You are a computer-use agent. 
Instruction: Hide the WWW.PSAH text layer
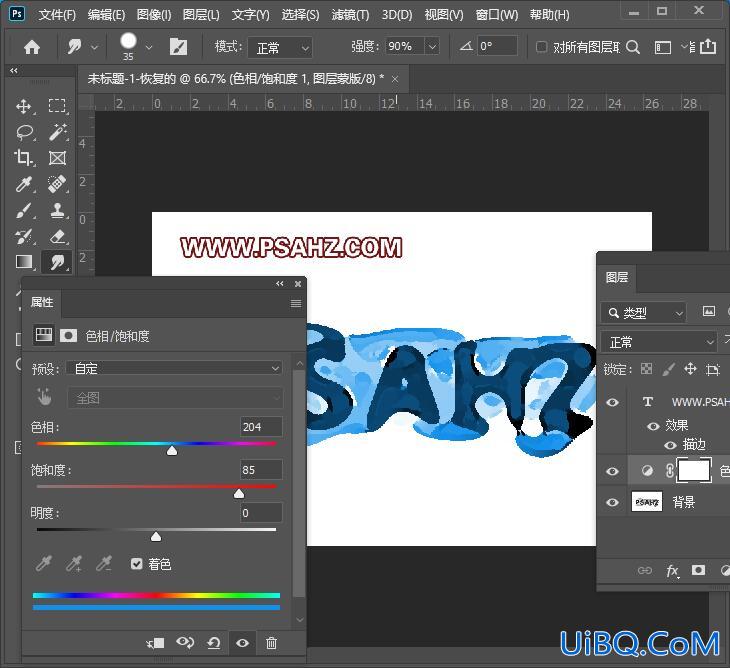(613, 402)
